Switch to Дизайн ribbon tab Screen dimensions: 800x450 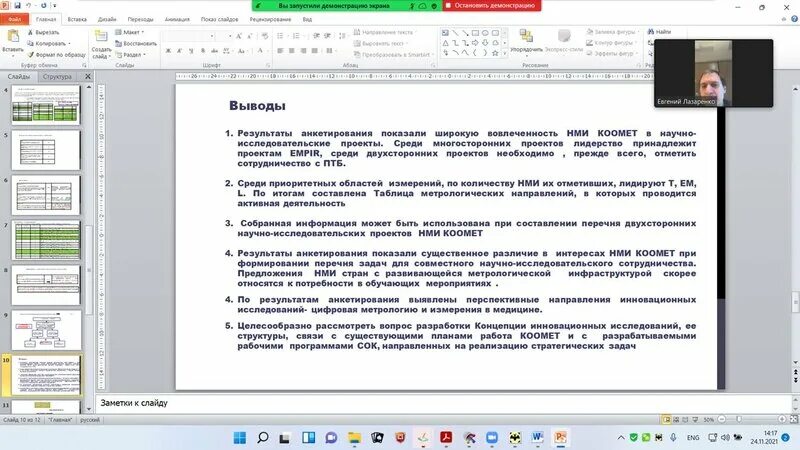click(x=107, y=19)
